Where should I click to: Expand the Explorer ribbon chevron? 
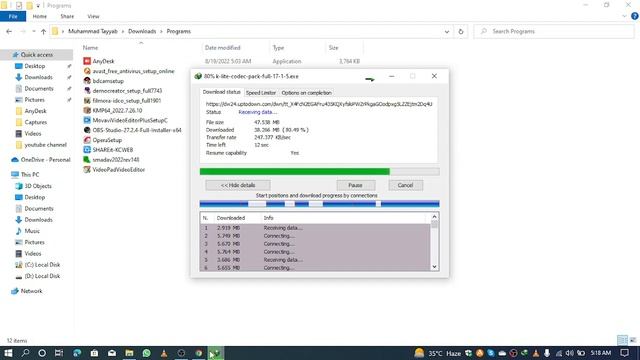pos(624,16)
